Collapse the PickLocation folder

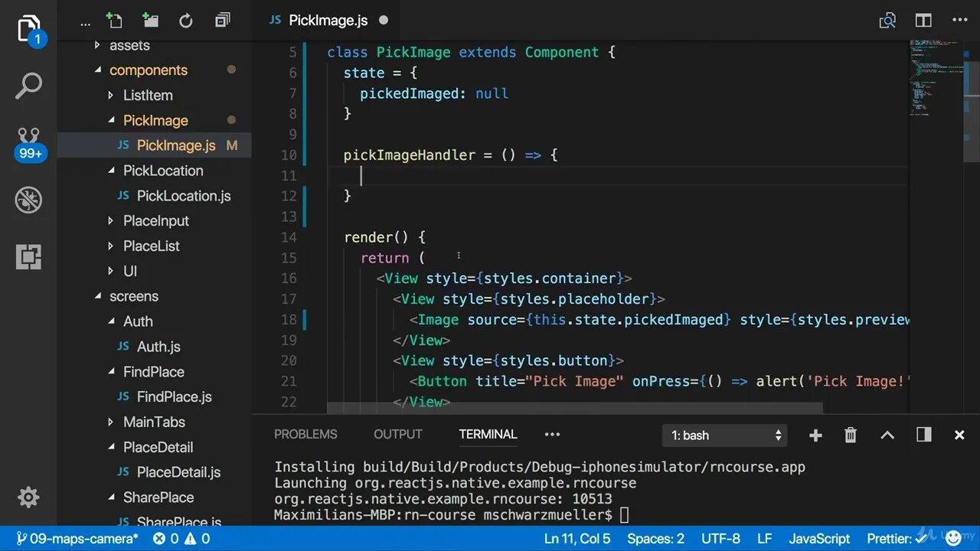[111, 171]
